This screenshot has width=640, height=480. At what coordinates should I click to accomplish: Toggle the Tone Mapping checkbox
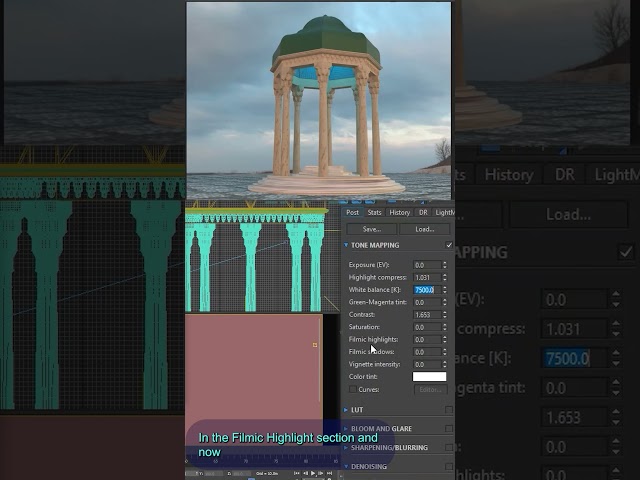click(x=449, y=245)
